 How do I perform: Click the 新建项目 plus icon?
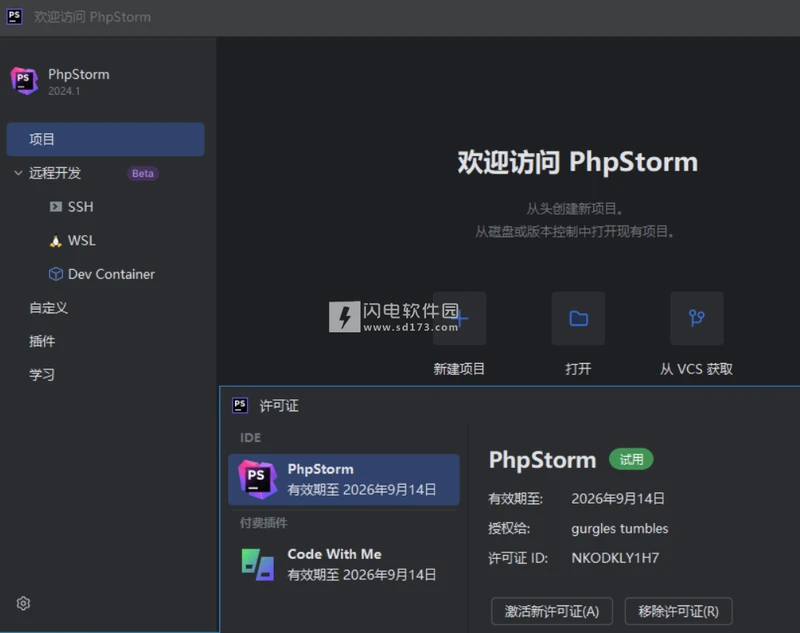tap(460, 318)
